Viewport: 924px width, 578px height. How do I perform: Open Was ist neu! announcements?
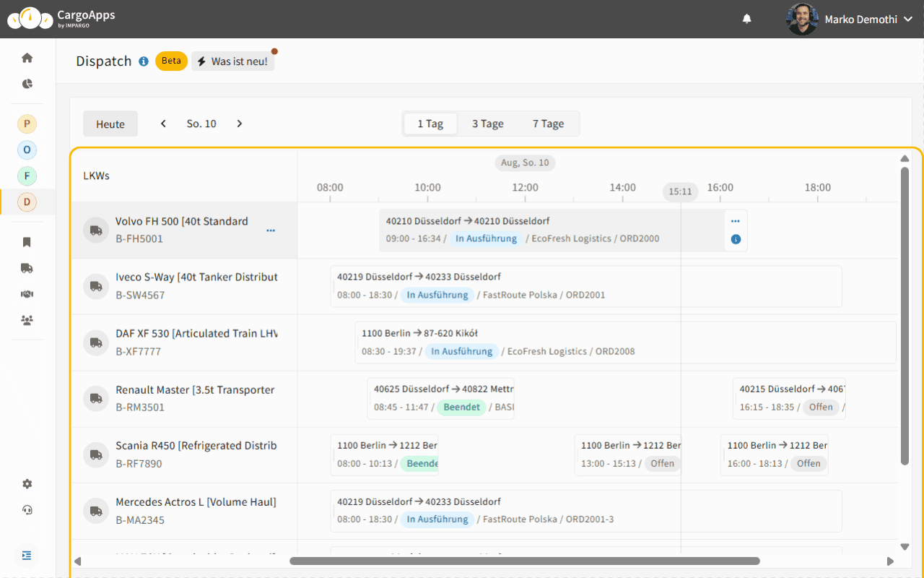232,61
